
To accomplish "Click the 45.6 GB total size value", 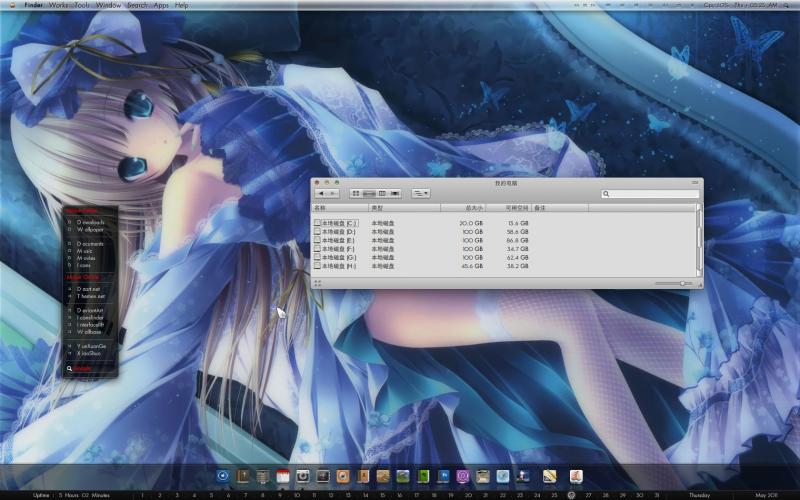I will [x=471, y=266].
